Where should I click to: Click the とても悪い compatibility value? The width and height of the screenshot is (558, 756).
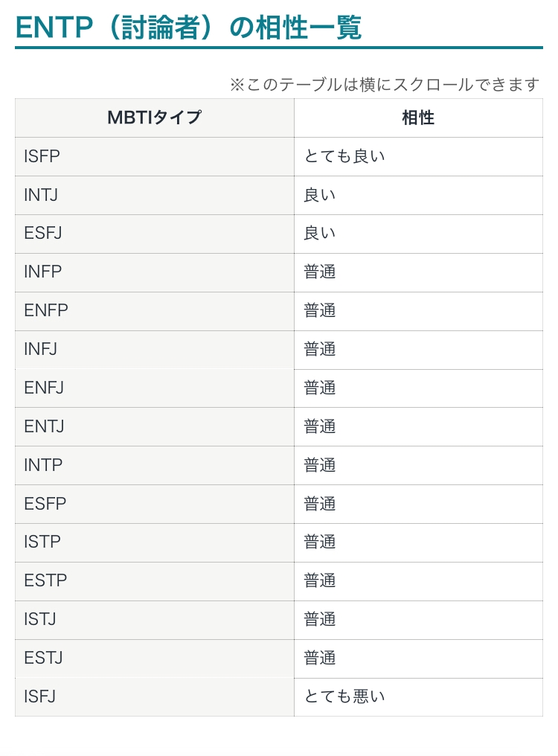tap(344, 697)
